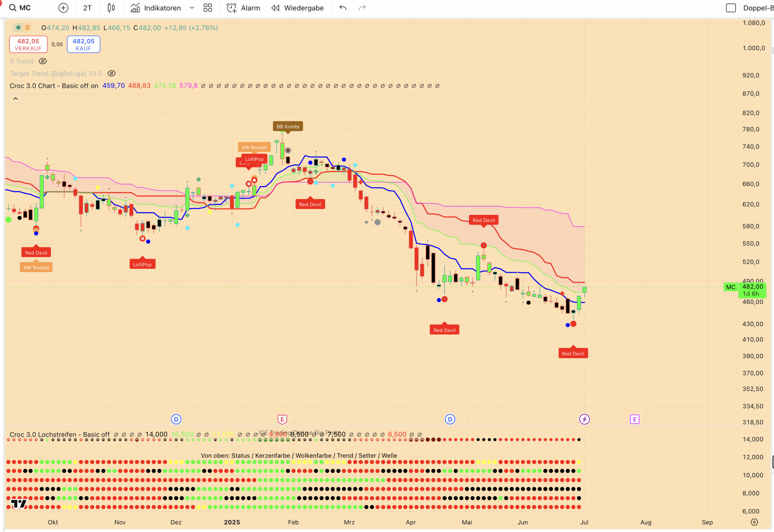Open chart settings gear at bottom right
Viewport: 774px width, 532px height.
[754, 522]
